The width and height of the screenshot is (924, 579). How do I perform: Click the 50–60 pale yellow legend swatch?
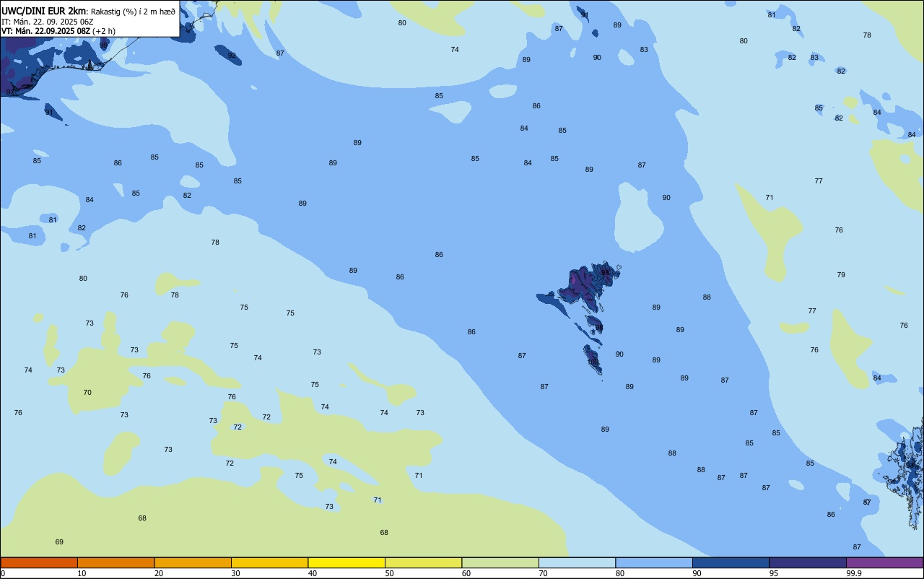423,562
